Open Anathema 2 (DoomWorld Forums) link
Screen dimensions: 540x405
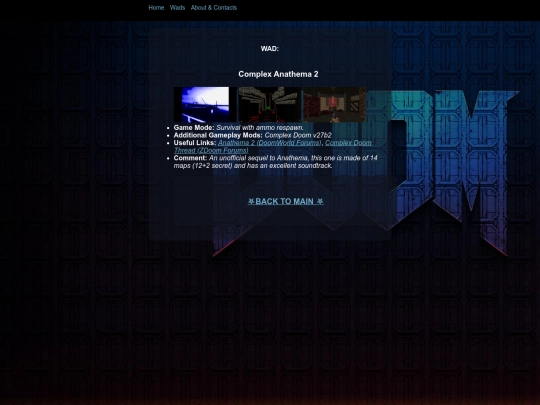270,143
